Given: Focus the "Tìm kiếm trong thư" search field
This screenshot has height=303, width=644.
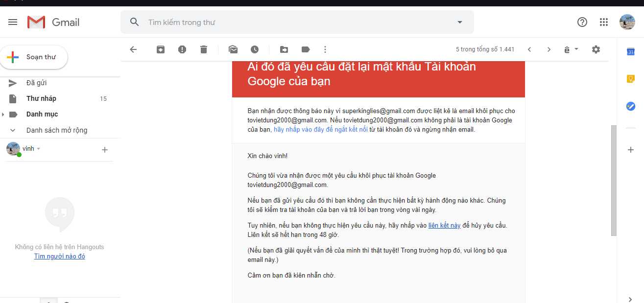Looking at the screenshot, I should (x=297, y=22).
